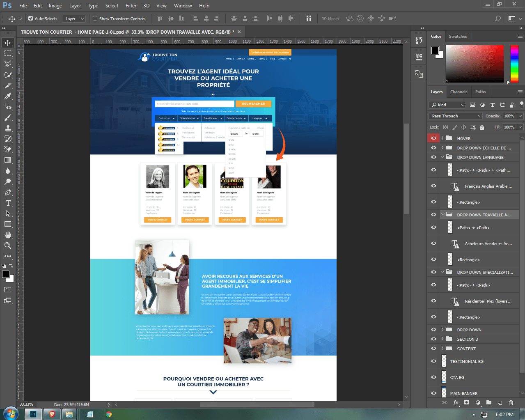Select the Horizontal Type tool
The width and height of the screenshot is (525, 420).
[8, 203]
